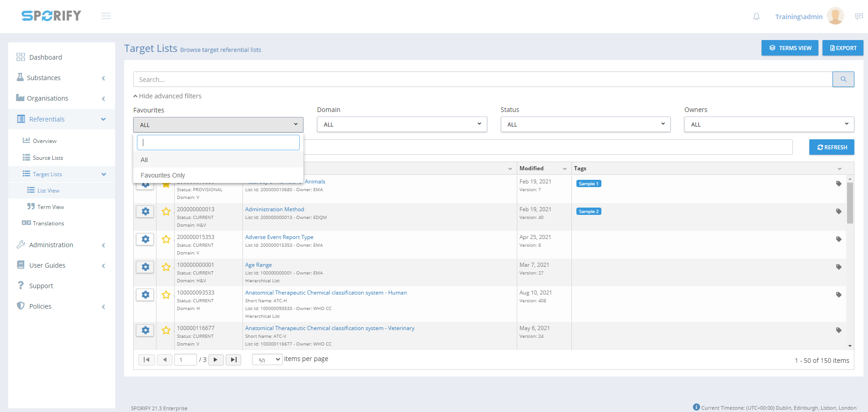Click the main Search input field
Viewport: 868px width, 412px height.
[x=482, y=79]
